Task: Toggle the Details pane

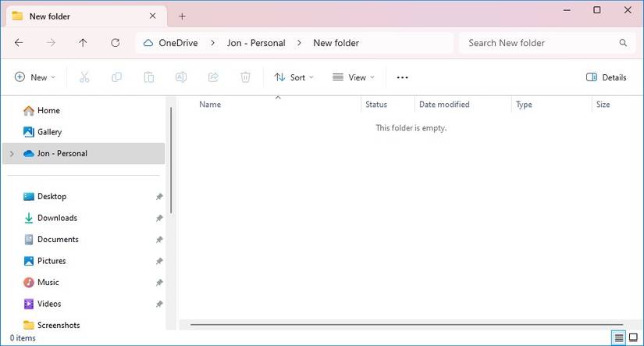Action: pos(606,77)
